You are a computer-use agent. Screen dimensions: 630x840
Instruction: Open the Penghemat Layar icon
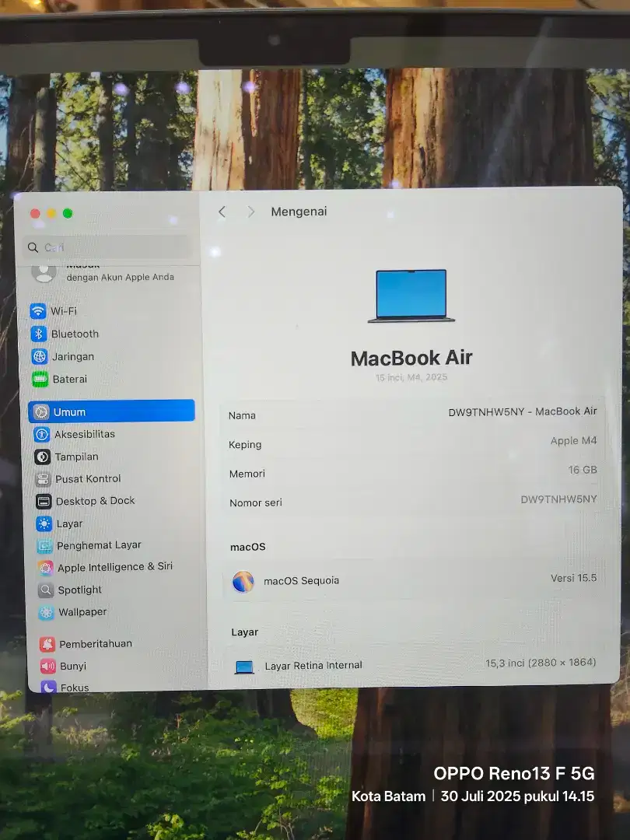(x=44, y=546)
